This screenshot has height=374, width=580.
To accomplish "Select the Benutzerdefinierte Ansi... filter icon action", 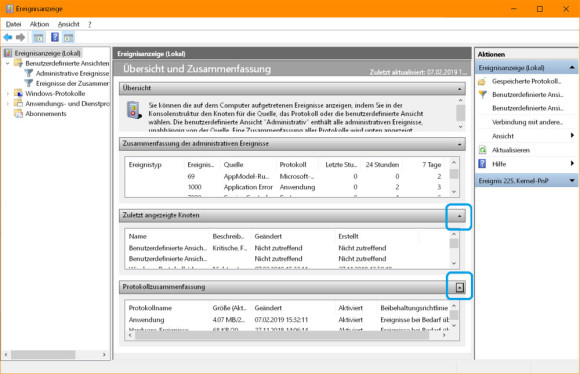I will [x=483, y=95].
